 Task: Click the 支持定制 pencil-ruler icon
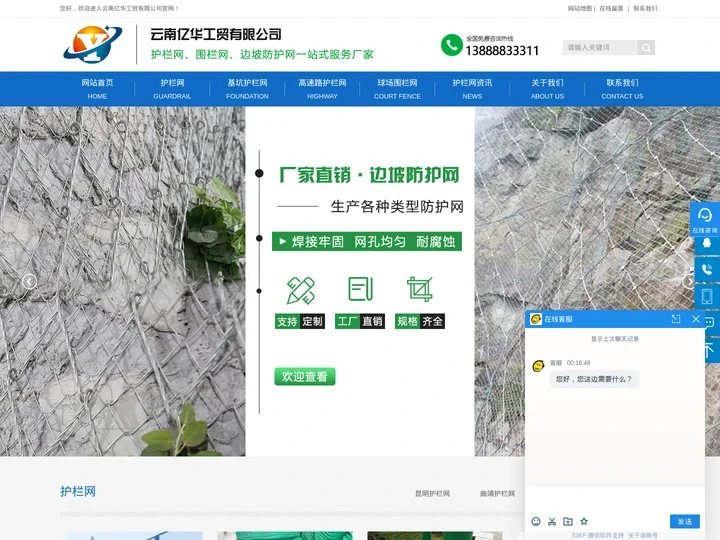(300, 290)
